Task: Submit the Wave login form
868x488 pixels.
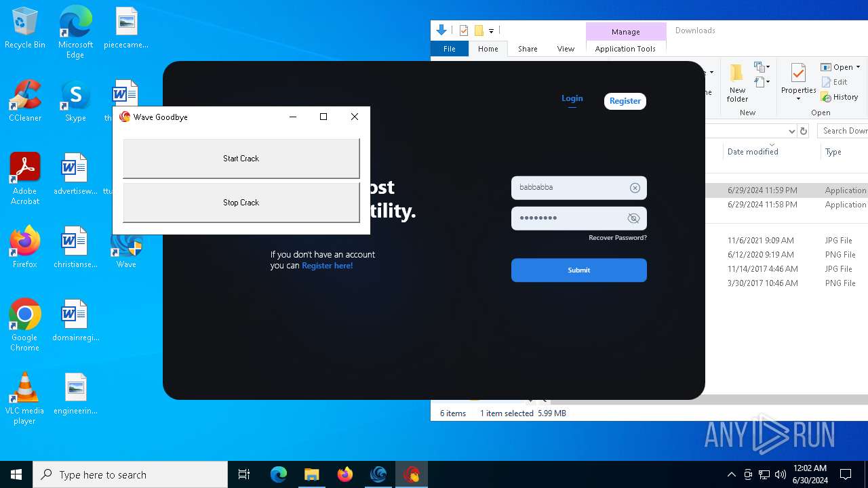Action: 579,270
